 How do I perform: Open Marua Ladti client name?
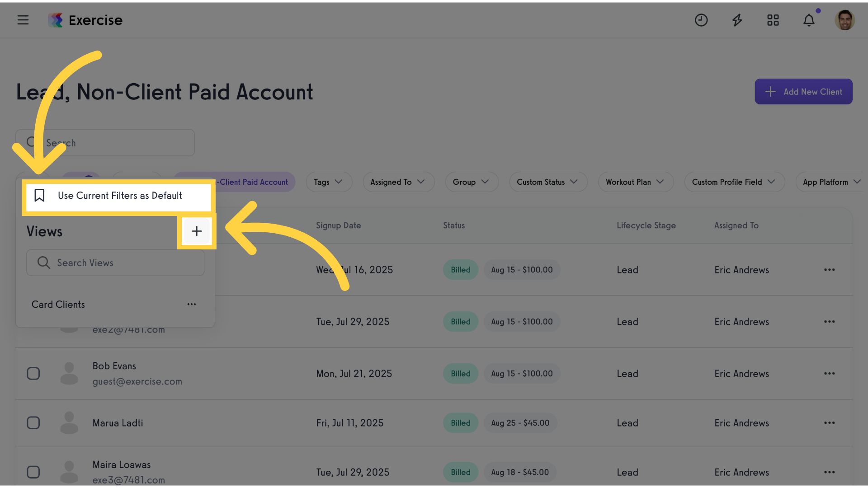tap(118, 423)
